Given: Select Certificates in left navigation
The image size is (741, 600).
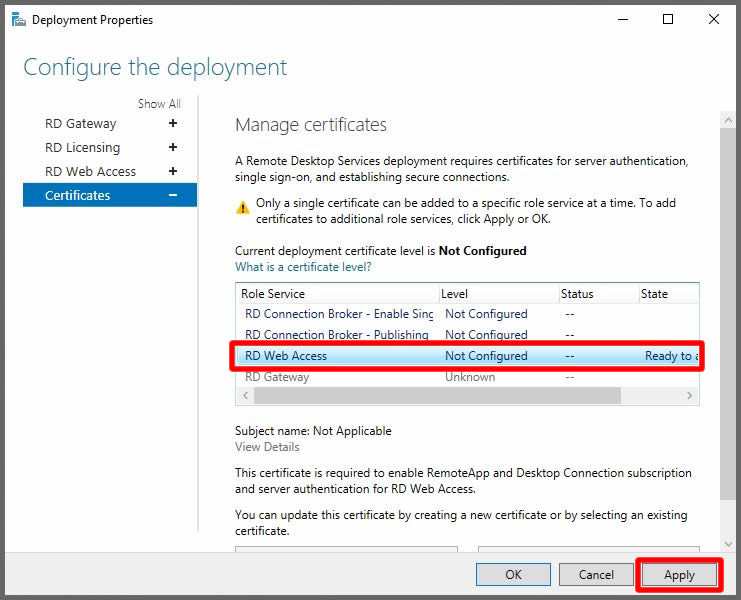Looking at the screenshot, I should 110,195.
